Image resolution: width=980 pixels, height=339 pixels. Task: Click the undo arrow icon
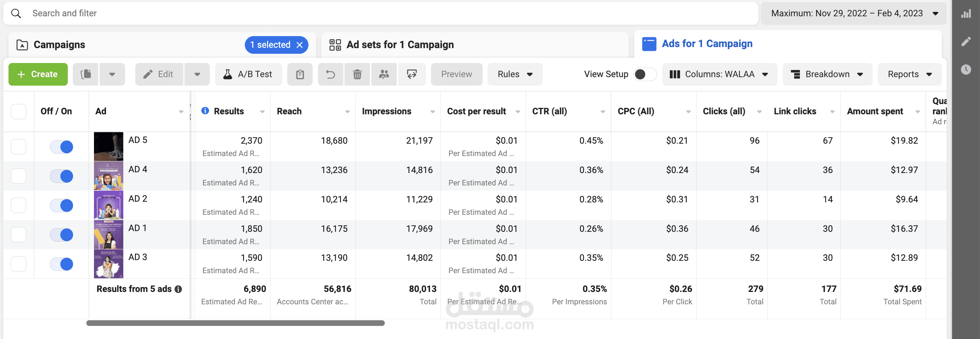tap(330, 74)
